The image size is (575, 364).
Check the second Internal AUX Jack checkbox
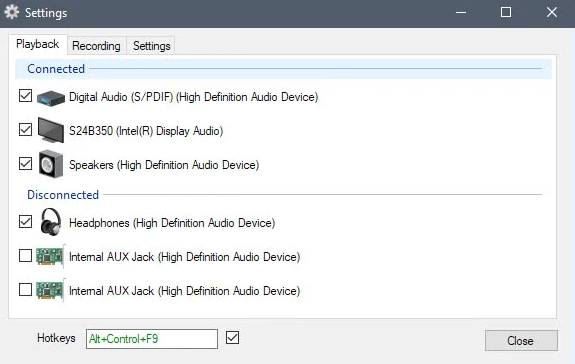point(25,290)
